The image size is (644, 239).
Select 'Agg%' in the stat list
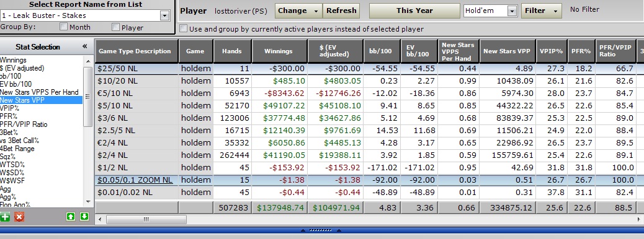8,197
